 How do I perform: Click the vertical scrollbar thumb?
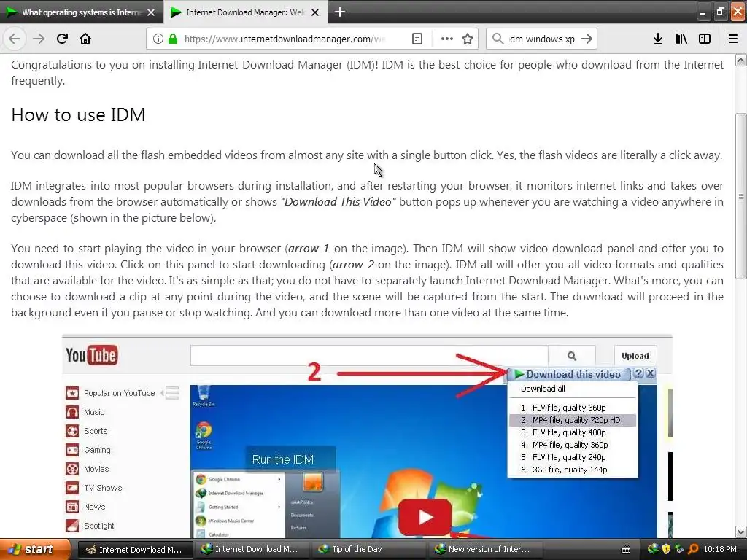click(741, 196)
